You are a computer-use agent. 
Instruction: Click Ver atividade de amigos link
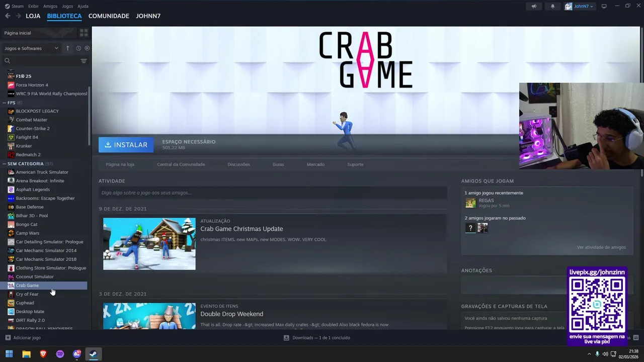[x=601, y=247]
